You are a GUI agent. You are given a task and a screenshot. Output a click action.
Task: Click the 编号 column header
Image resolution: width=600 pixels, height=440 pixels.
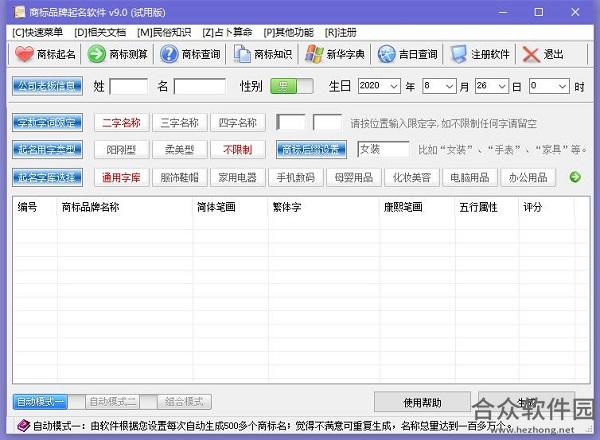coord(35,207)
